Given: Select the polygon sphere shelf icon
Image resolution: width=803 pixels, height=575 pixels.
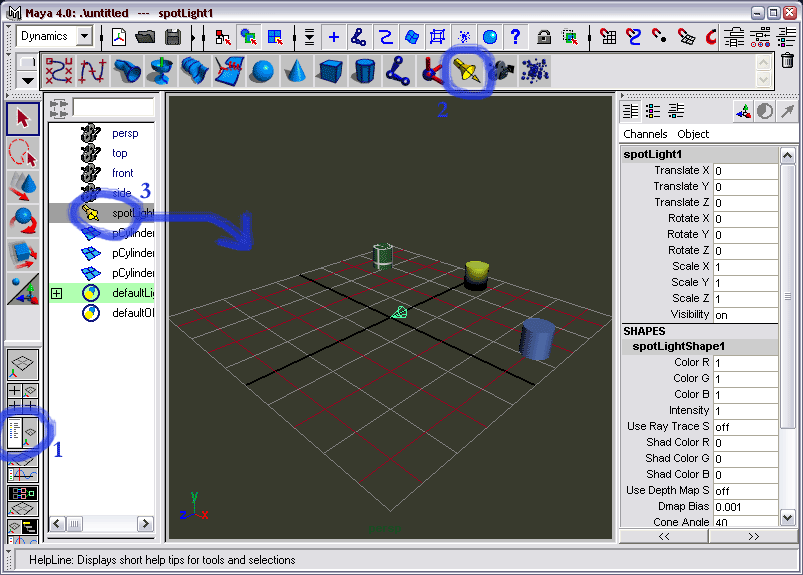Looking at the screenshot, I should pos(262,71).
